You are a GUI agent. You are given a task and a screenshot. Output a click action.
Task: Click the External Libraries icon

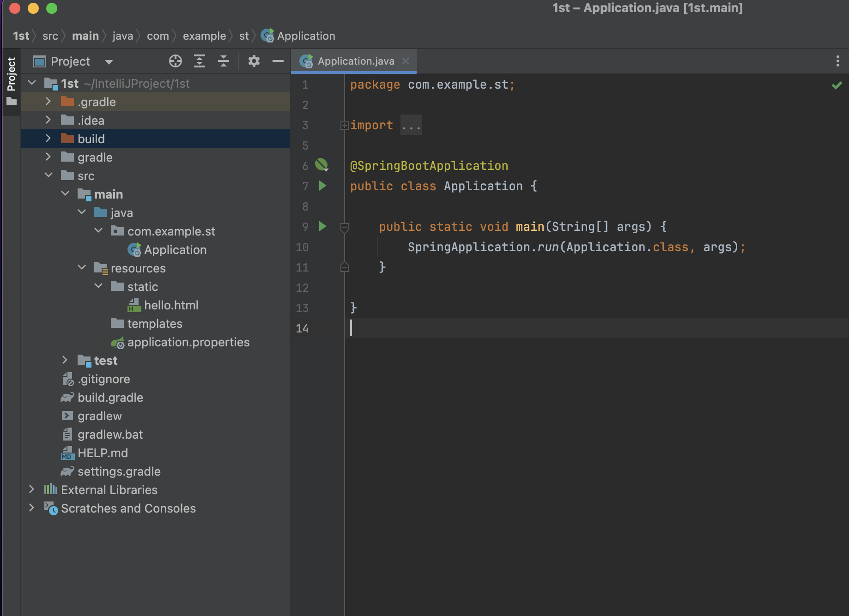tap(51, 489)
